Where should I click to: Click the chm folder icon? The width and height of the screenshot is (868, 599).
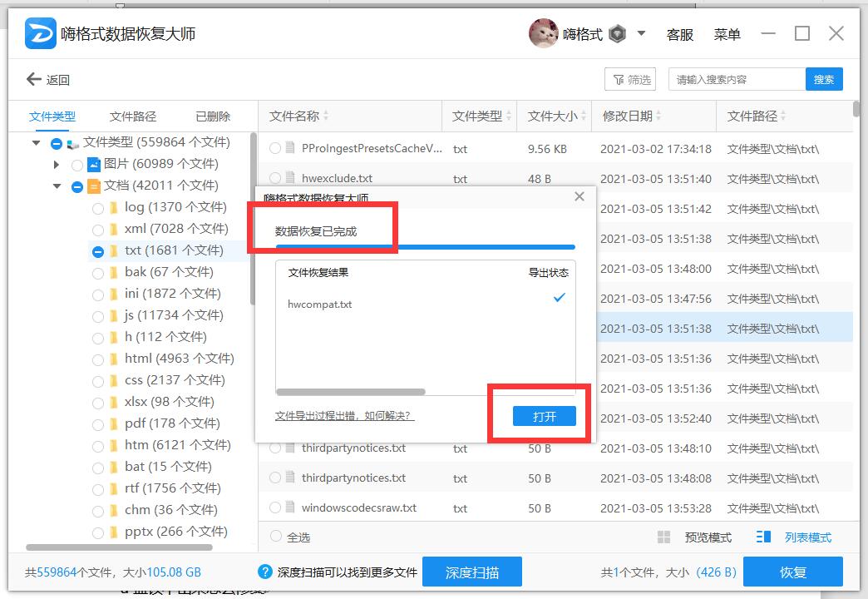pos(113,510)
